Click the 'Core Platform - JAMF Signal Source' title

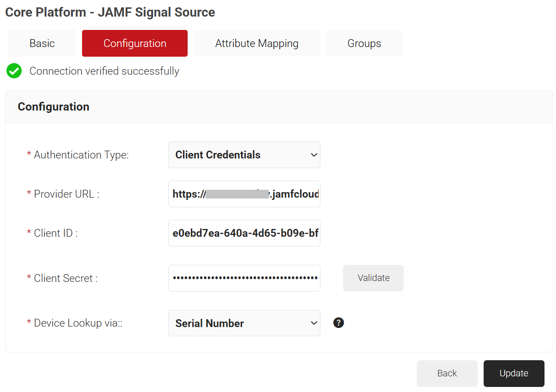pos(110,12)
